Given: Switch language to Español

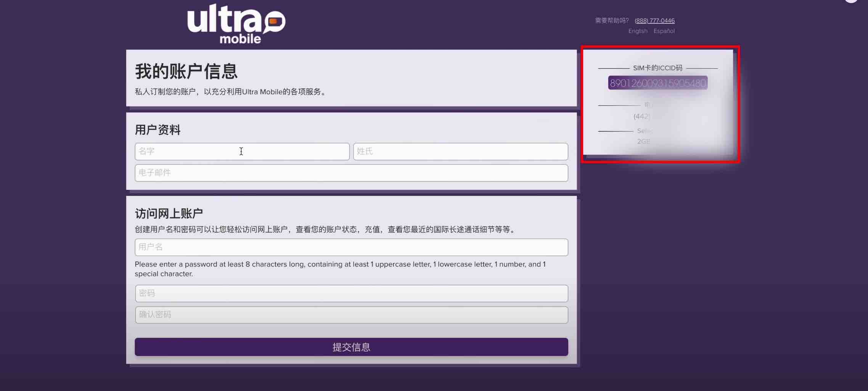Looking at the screenshot, I should coord(664,31).
